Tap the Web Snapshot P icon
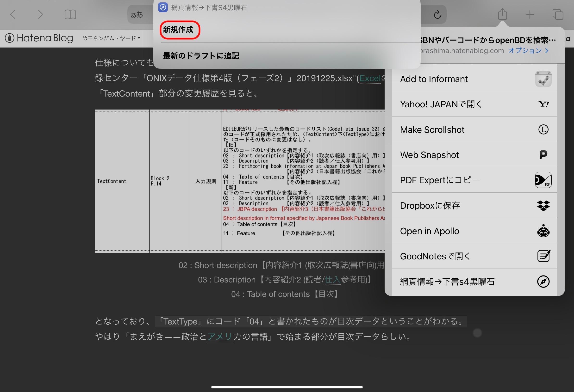 tap(543, 155)
